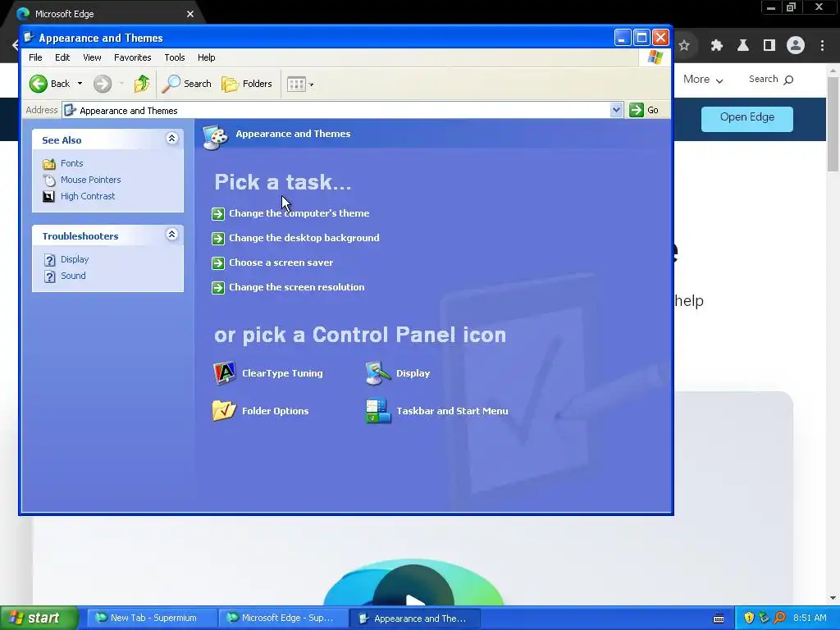Collapse the Troubleshooters panel

click(172, 235)
